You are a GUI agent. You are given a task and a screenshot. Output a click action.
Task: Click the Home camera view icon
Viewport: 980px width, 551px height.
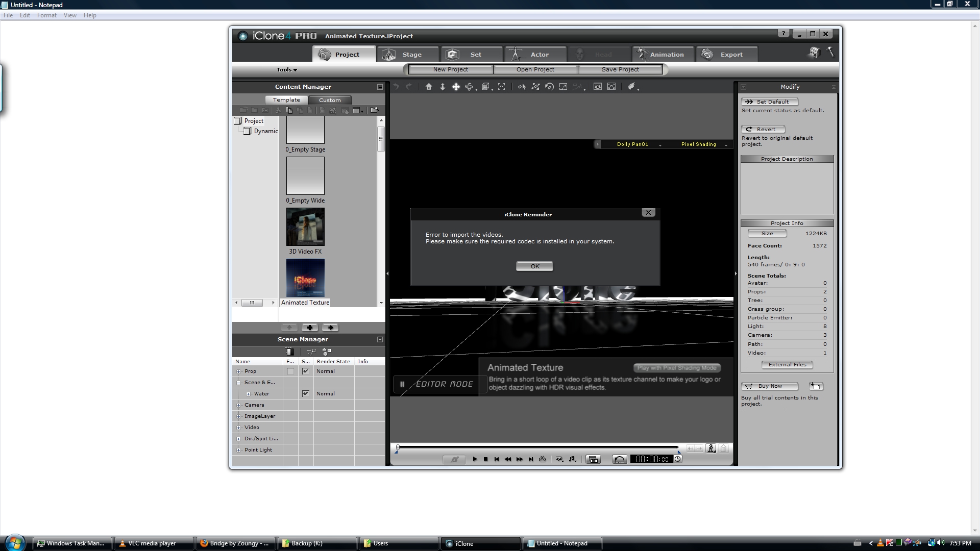click(429, 87)
